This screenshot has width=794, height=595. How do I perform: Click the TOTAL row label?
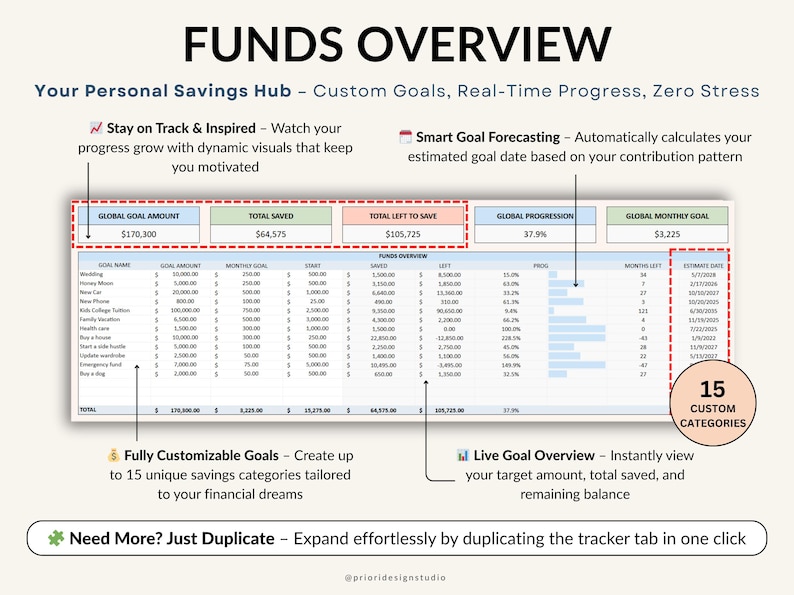tap(88, 410)
